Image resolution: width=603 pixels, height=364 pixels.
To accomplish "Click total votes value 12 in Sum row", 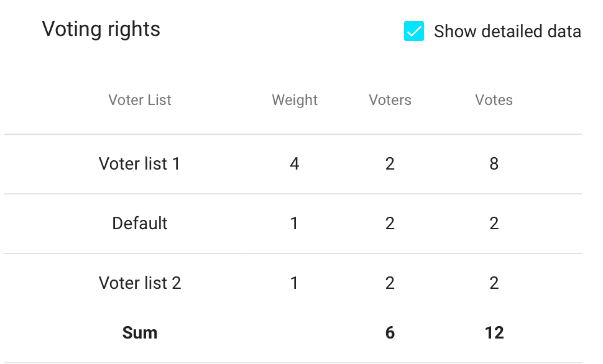I will (x=494, y=333).
